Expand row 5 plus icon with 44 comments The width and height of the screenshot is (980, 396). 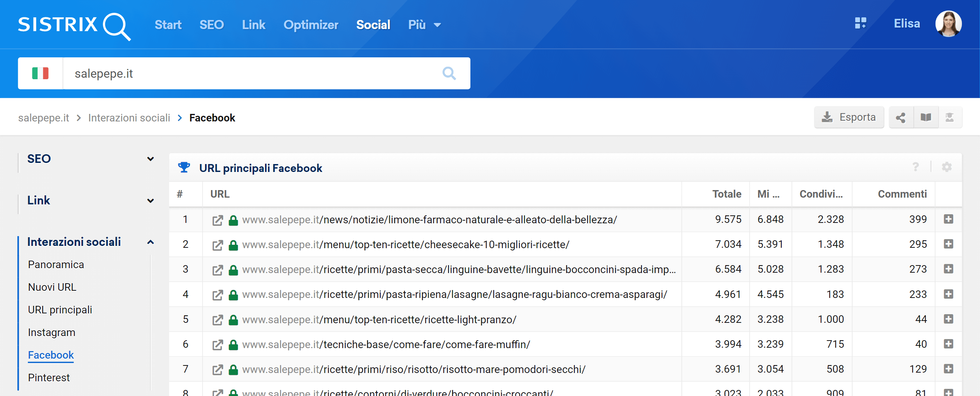pyautogui.click(x=948, y=319)
